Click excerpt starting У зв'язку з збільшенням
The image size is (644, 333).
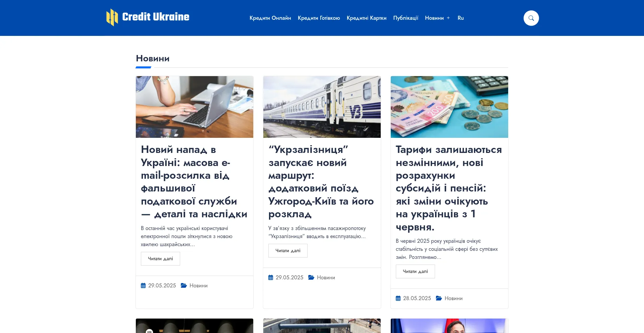click(317, 232)
